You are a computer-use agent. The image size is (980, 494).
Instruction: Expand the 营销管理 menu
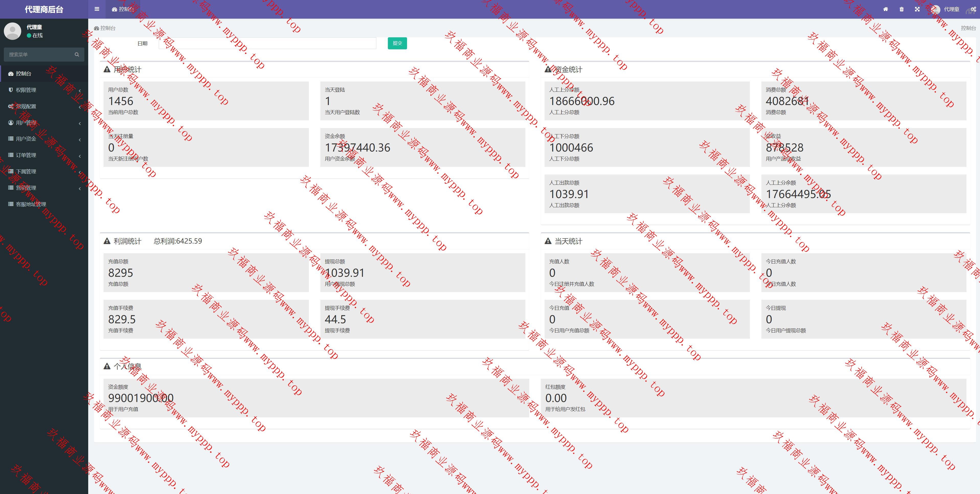tap(26, 188)
